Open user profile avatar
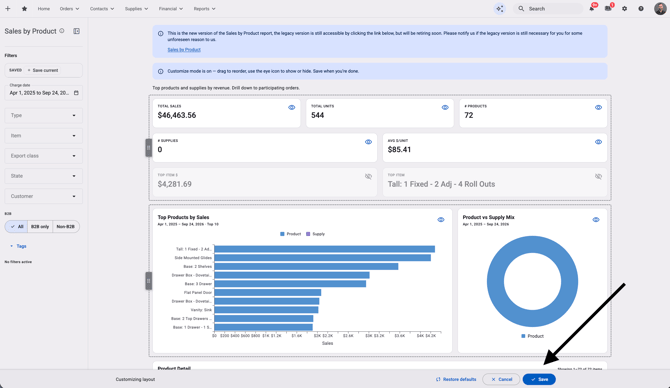Image resolution: width=670 pixels, height=388 pixels. (x=660, y=9)
